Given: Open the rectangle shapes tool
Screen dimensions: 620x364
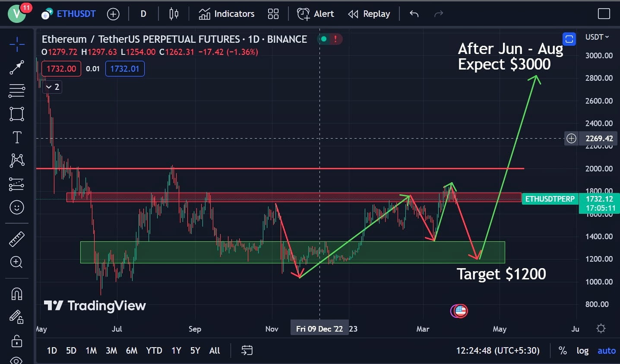Looking at the screenshot, I should (16, 114).
